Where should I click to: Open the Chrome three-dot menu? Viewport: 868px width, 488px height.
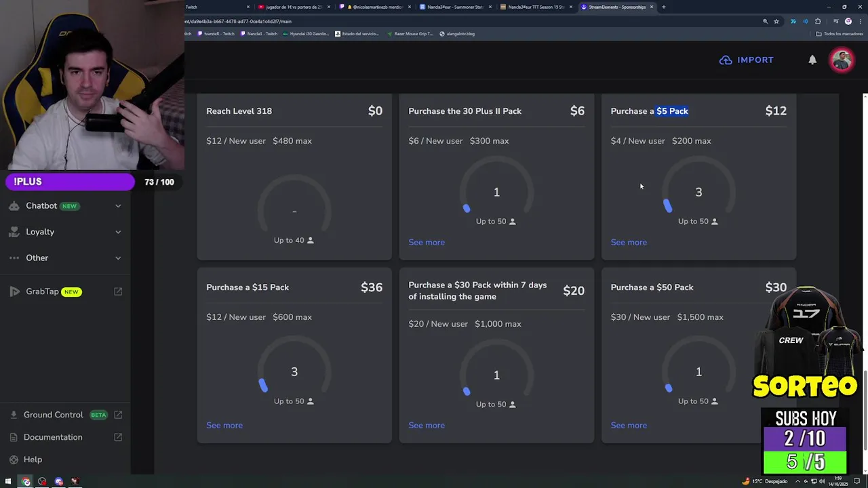click(x=860, y=21)
